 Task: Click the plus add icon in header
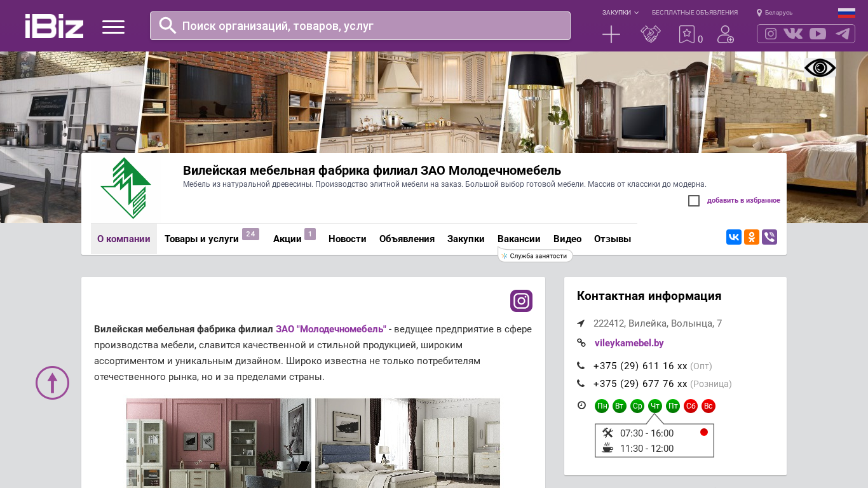(x=611, y=34)
